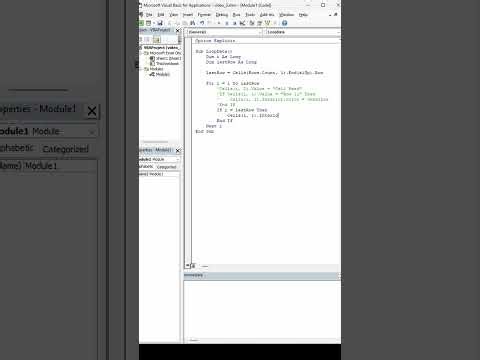The width and height of the screenshot is (480, 360).
Task: Click the Copy icon in the toolbar
Action: (x=177, y=23)
